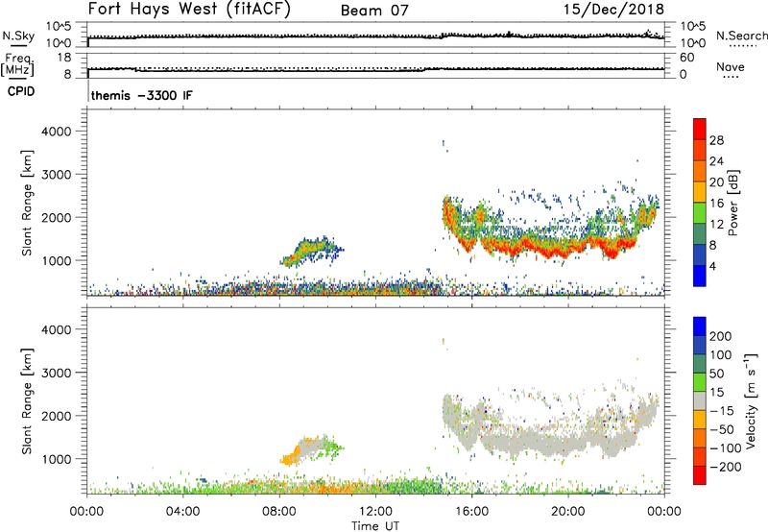Select the blue top segment of the velocity colorbar
768x532 pixels.
700,326
